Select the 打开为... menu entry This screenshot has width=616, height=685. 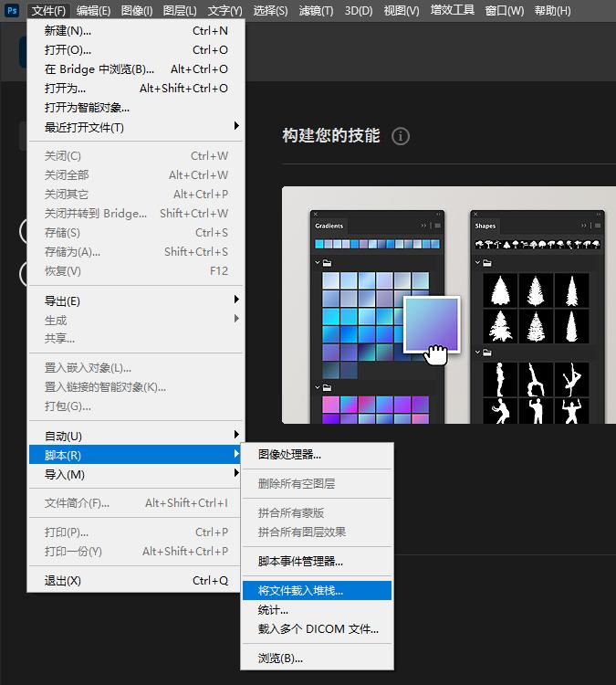(136, 89)
